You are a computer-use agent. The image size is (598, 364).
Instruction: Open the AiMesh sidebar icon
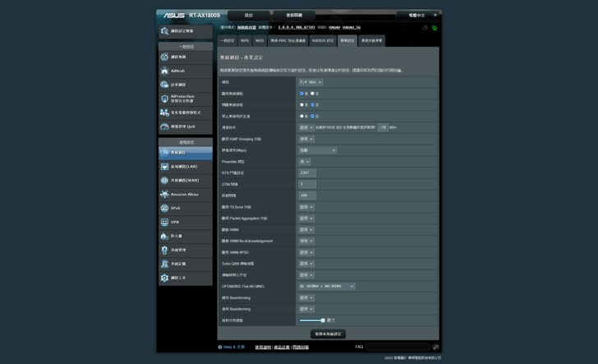point(165,71)
